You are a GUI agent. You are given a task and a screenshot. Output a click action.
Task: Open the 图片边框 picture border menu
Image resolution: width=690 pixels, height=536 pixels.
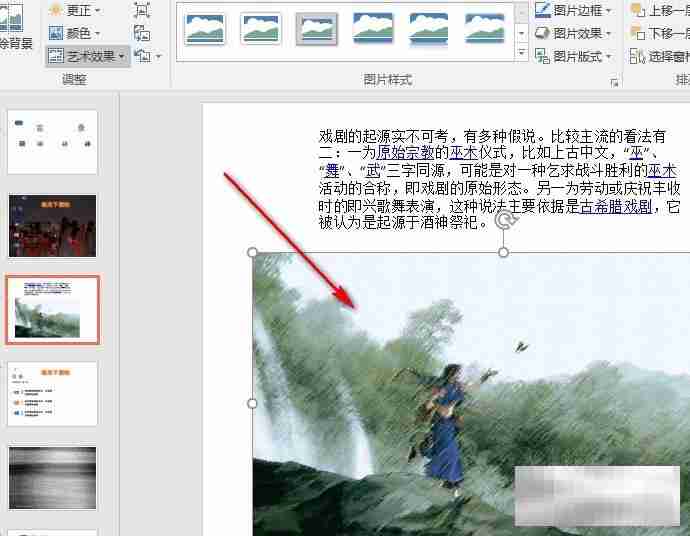(x=573, y=10)
